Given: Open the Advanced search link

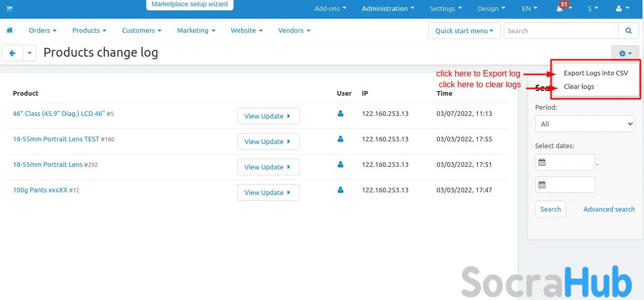Looking at the screenshot, I should (609, 209).
